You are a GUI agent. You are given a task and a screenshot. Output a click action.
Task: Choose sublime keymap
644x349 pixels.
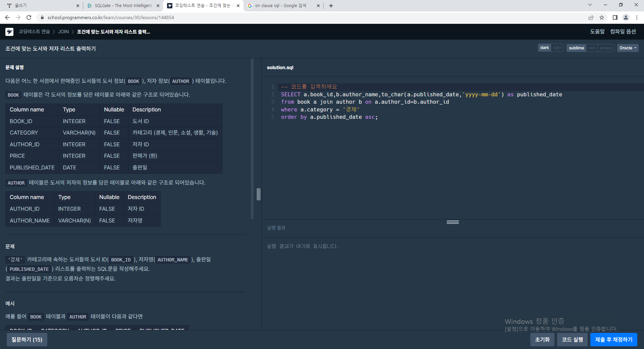pos(576,48)
